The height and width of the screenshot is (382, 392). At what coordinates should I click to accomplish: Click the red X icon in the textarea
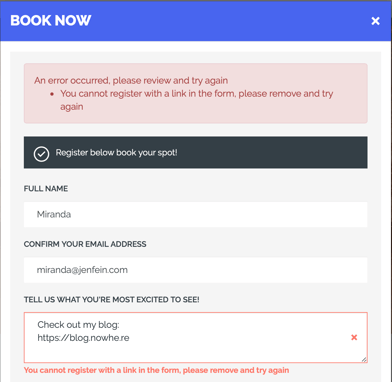pyautogui.click(x=354, y=337)
